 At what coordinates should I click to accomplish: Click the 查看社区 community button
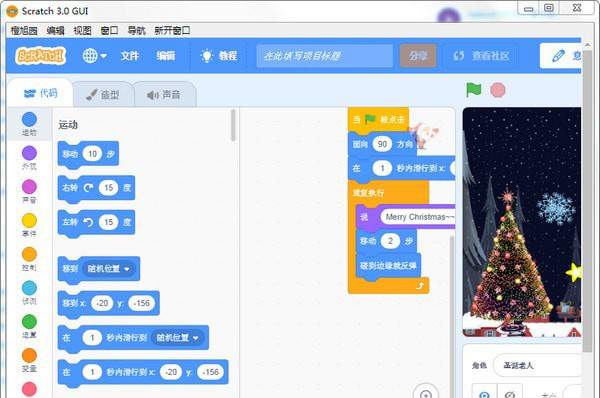pyautogui.click(x=481, y=56)
